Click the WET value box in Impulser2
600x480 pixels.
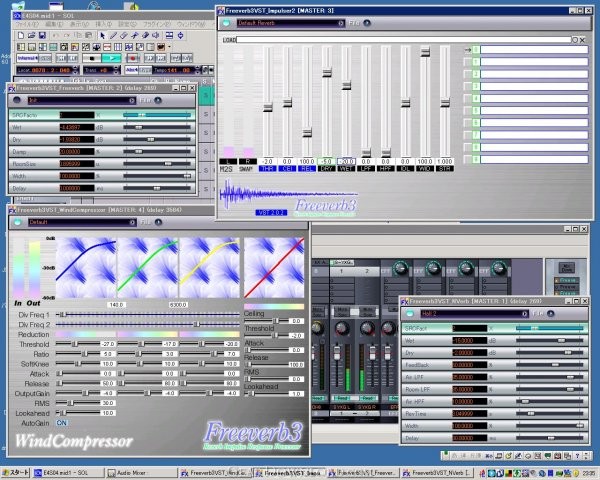point(346,162)
